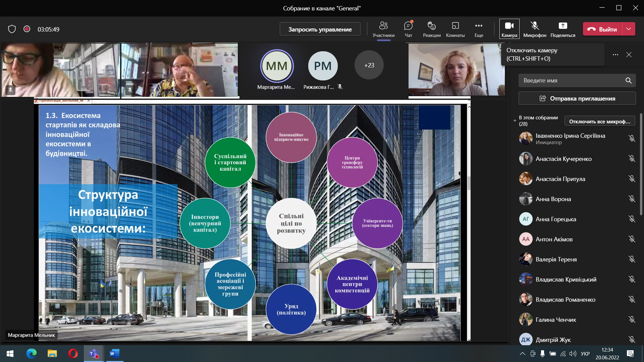
Task: Open the Реакции reactions menu
Action: point(432,29)
